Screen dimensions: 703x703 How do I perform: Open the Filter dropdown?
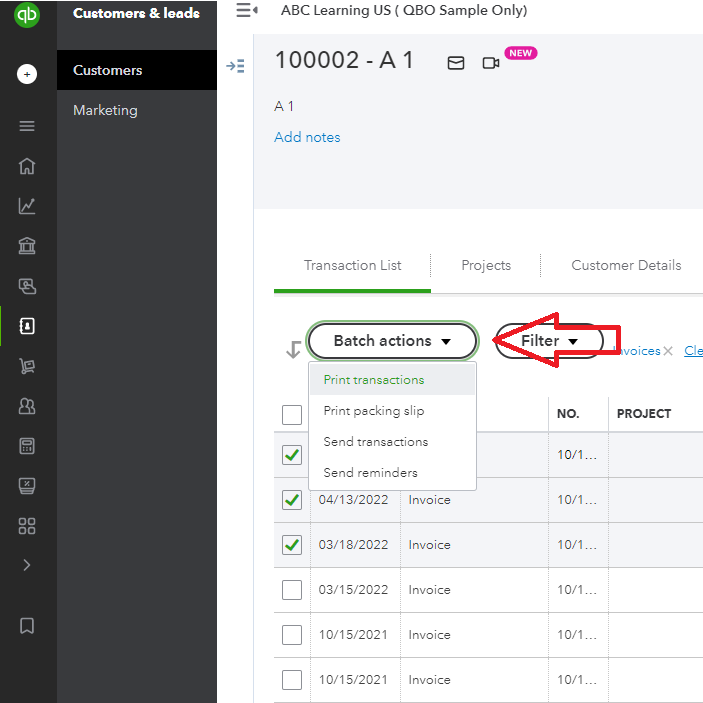point(549,341)
